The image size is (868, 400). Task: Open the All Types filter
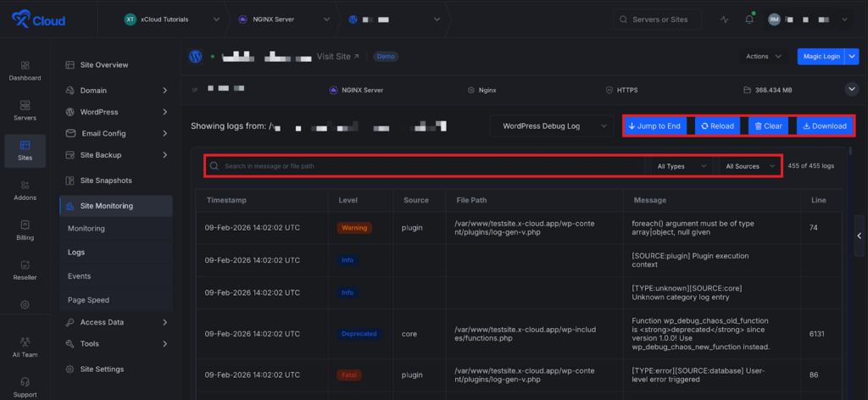[x=682, y=166]
